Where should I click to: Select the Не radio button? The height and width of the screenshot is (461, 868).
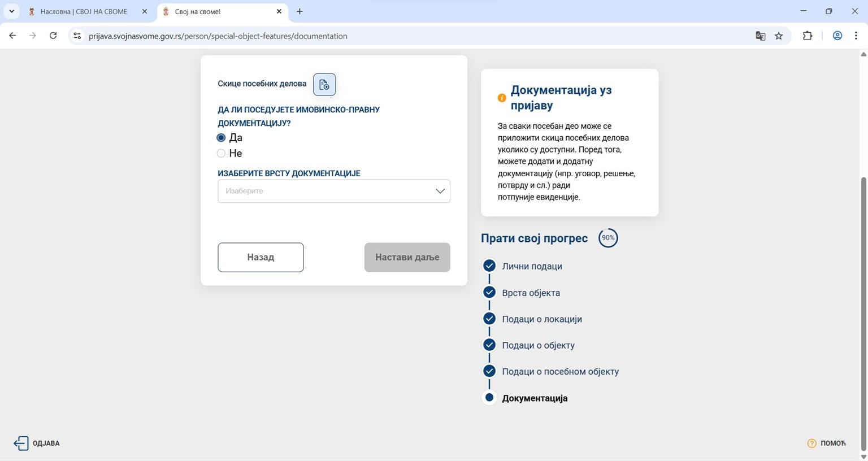pos(221,153)
